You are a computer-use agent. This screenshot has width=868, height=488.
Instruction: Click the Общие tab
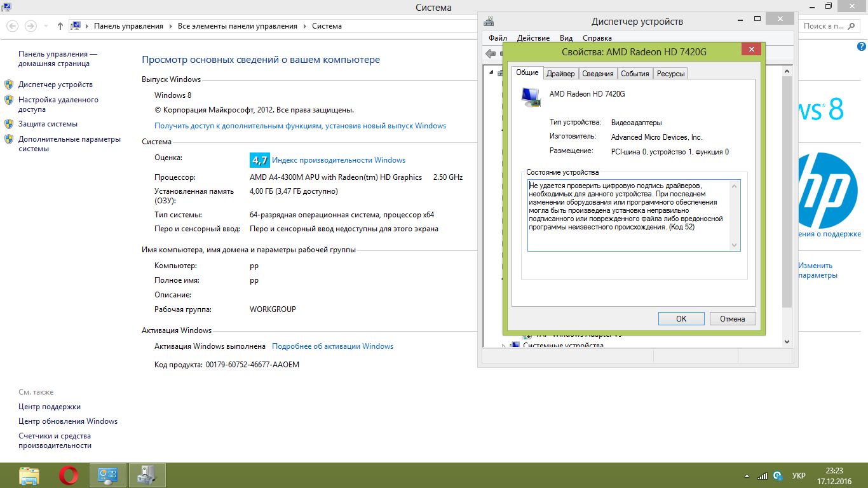pos(527,72)
